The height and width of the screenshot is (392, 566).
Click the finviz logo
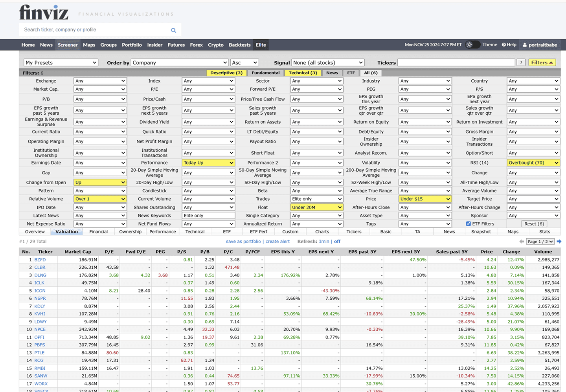pyautogui.click(x=44, y=12)
